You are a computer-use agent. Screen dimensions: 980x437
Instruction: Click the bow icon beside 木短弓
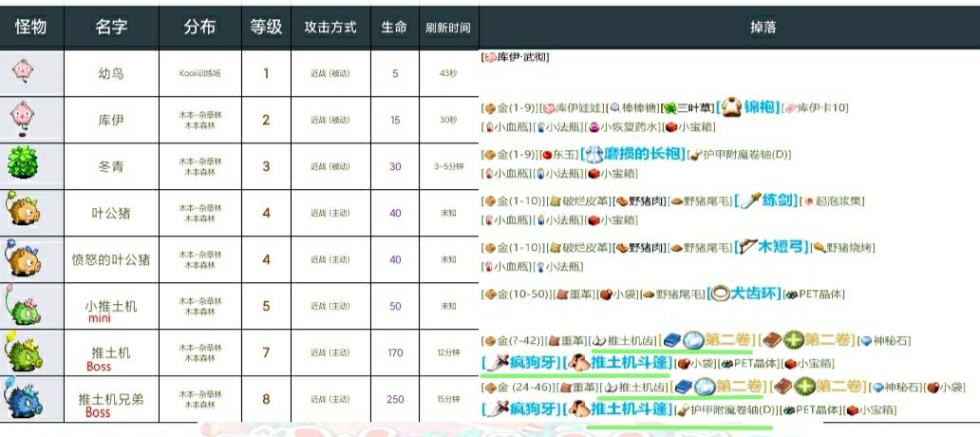747,247
